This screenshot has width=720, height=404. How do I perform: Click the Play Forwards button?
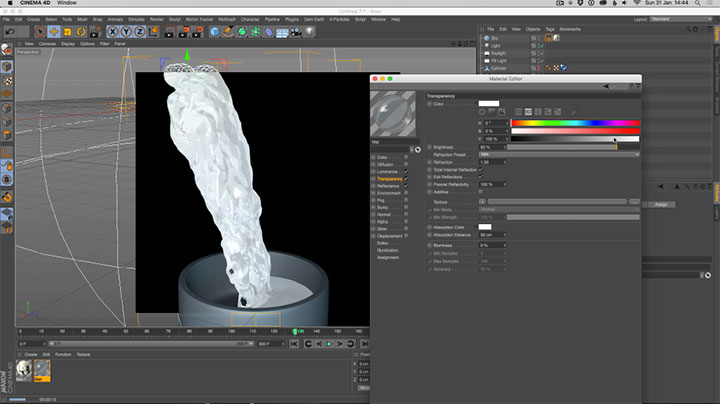[x=329, y=344]
